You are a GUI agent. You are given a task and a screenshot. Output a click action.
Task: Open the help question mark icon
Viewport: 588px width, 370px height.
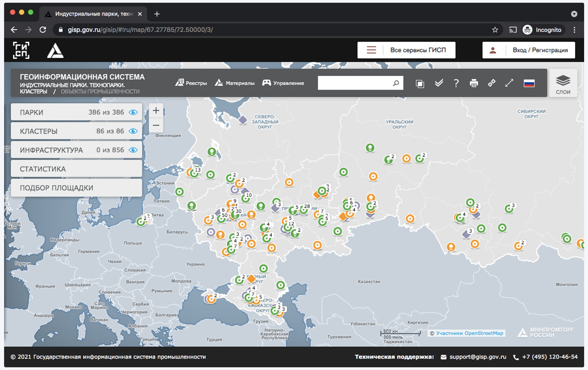point(456,83)
